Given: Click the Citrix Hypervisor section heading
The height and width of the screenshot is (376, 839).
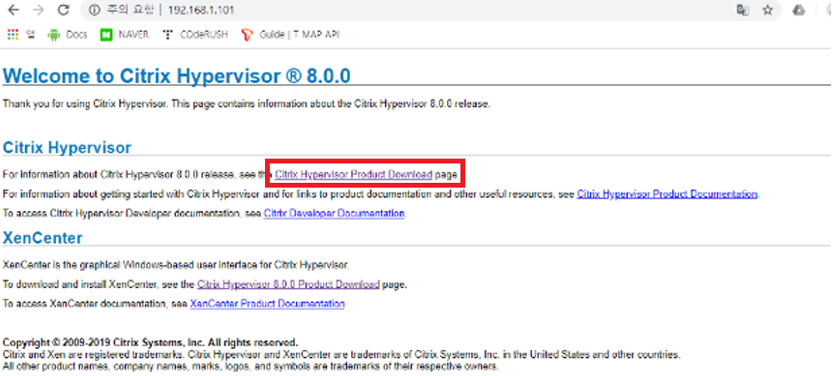Looking at the screenshot, I should (x=67, y=148).
